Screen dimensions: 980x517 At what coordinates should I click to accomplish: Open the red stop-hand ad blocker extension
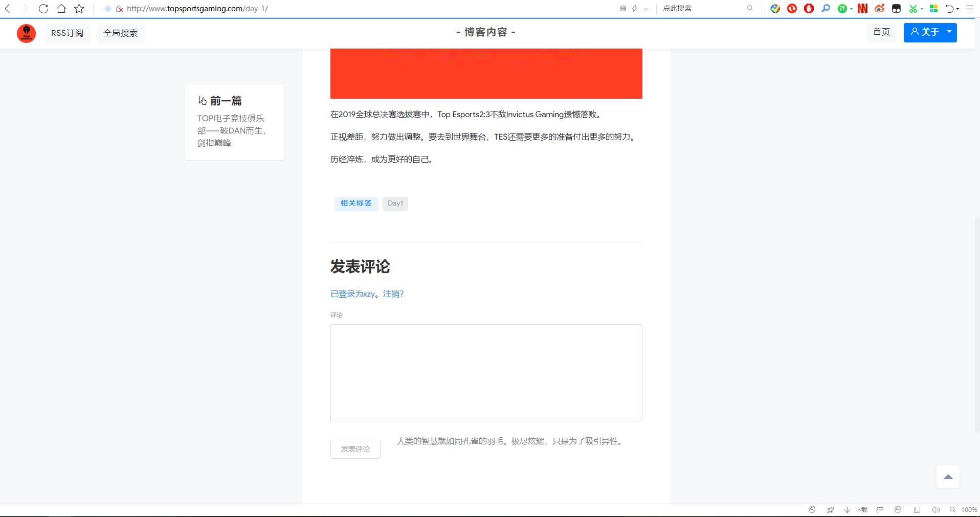809,9
